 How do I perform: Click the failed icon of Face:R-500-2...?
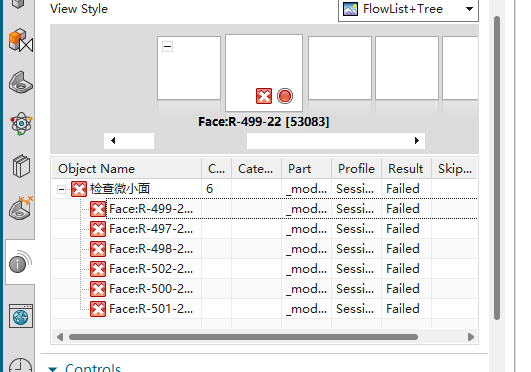(98, 289)
